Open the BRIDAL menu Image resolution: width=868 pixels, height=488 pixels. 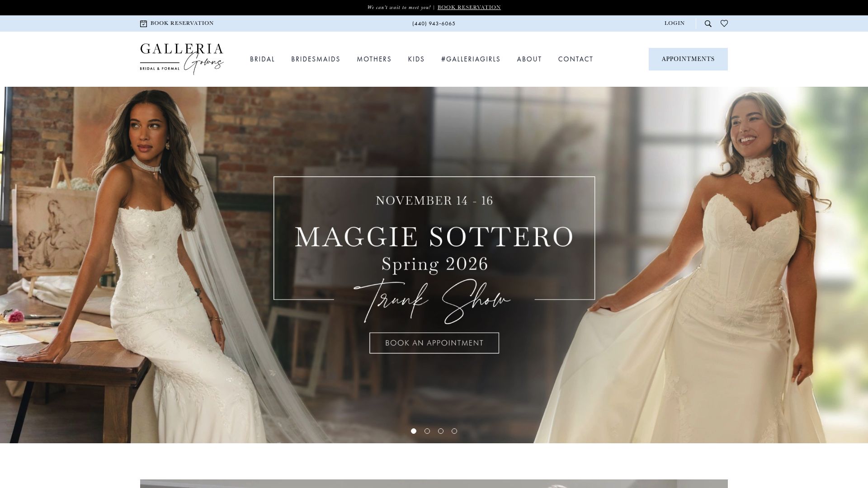[x=262, y=59]
